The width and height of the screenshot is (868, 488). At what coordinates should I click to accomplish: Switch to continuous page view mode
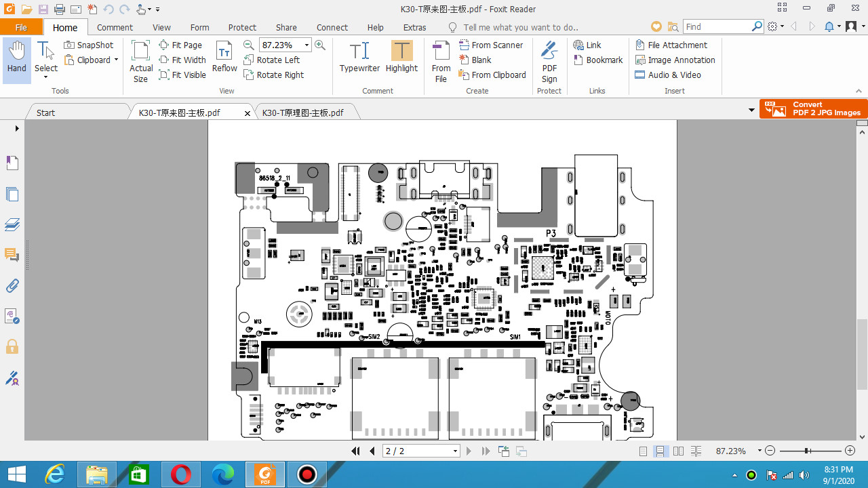click(x=660, y=450)
